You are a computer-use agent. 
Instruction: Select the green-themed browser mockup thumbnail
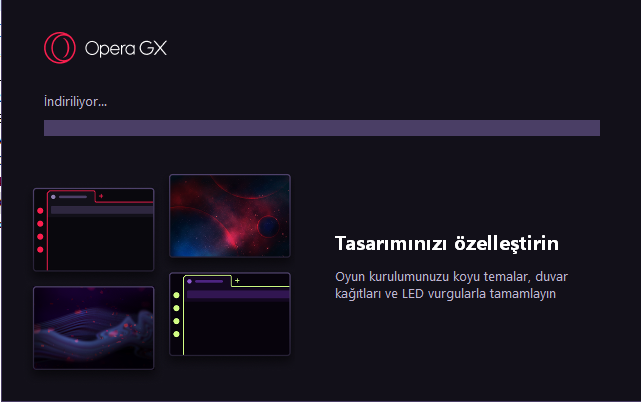(230, 314)
